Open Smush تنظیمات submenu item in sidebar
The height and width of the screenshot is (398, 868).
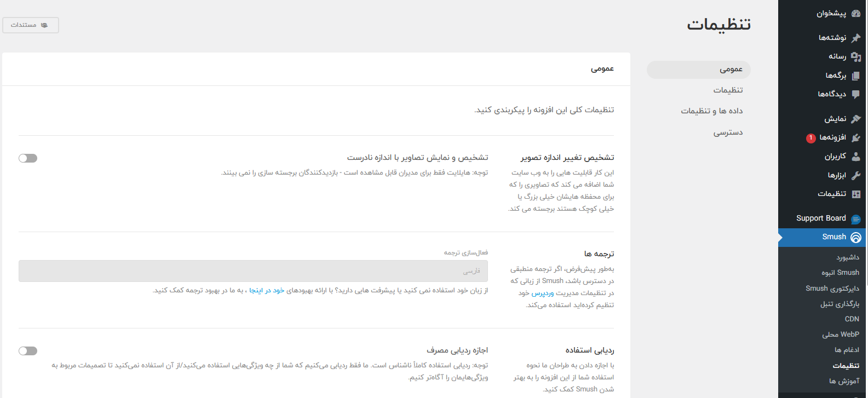846,366
